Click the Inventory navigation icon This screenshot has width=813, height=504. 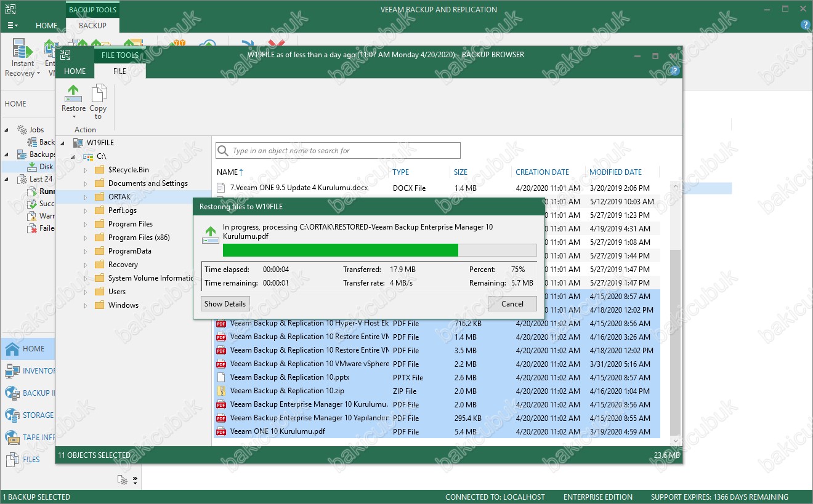12,371
